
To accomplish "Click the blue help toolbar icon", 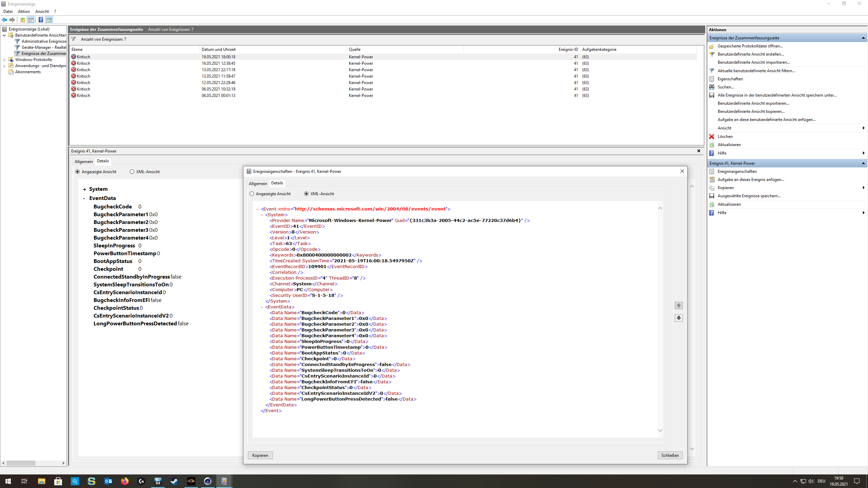I will (x=41, y=20).
